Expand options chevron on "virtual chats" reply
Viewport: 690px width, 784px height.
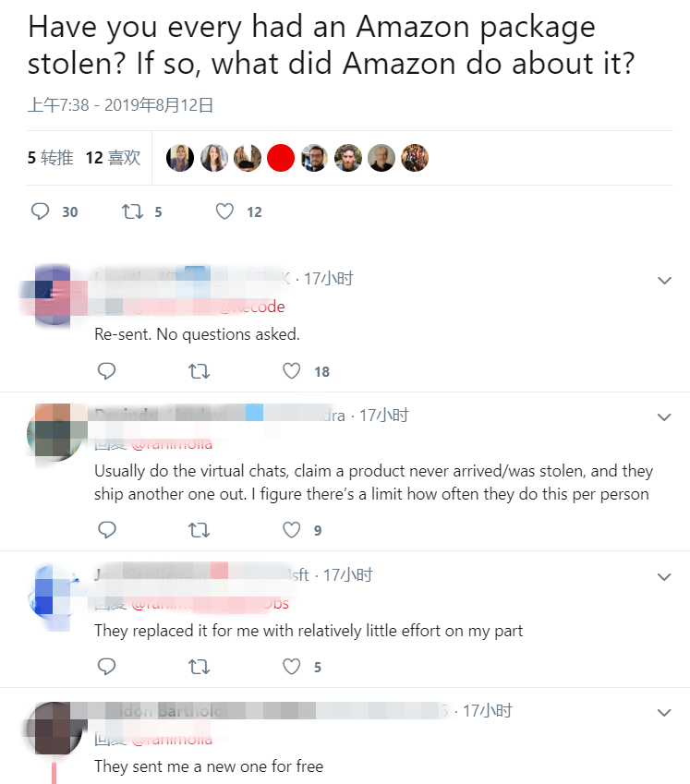coord(664,417)
